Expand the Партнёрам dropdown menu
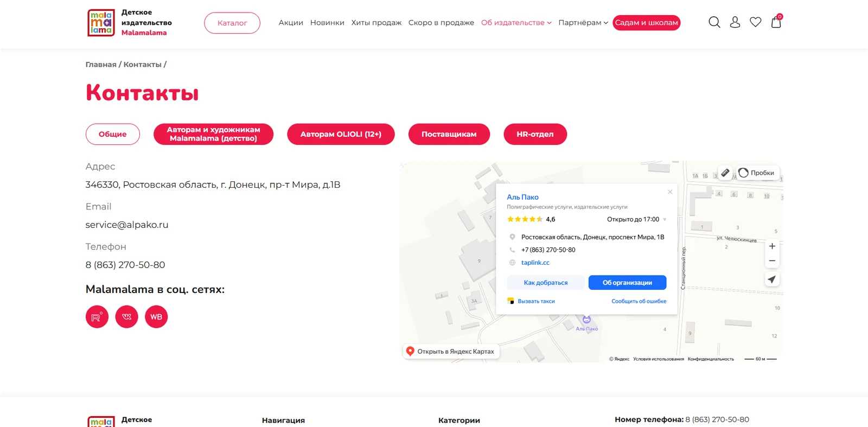 (x=583, y=23)
